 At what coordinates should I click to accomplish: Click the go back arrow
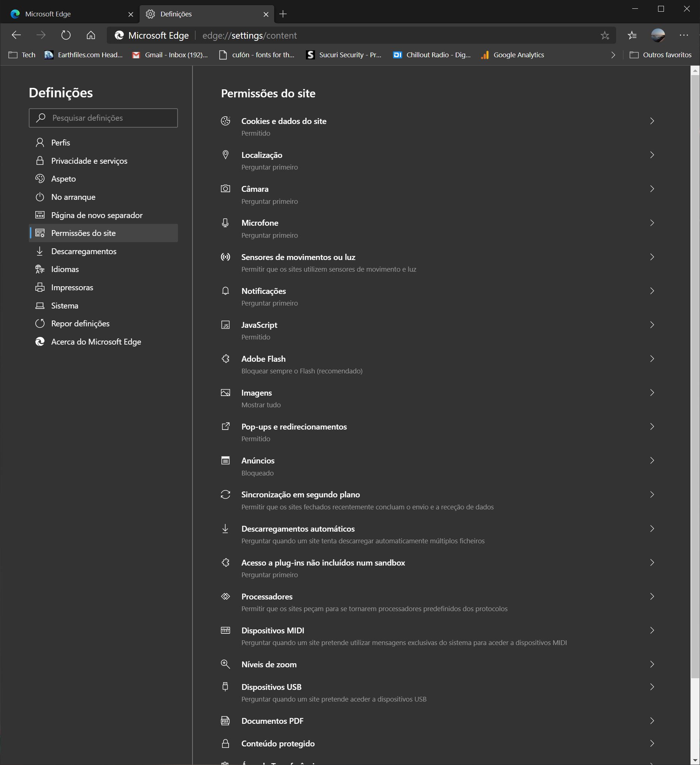pos(16,35)
